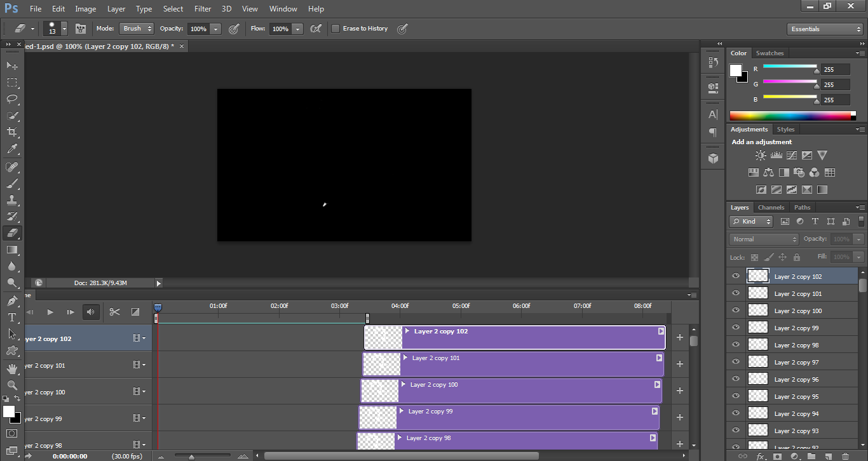Switch to the Channels tab
Screen dimensions: 868x461
(771, 208)
